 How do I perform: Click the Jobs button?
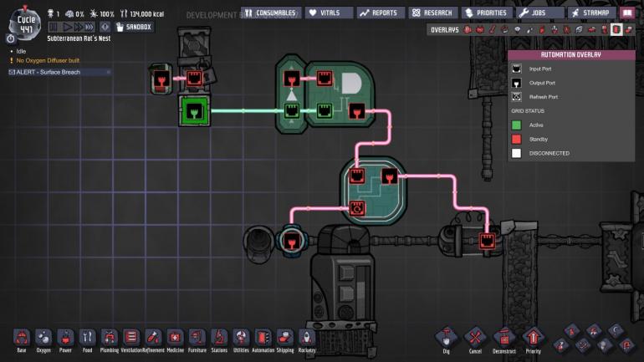coord(539,13)
